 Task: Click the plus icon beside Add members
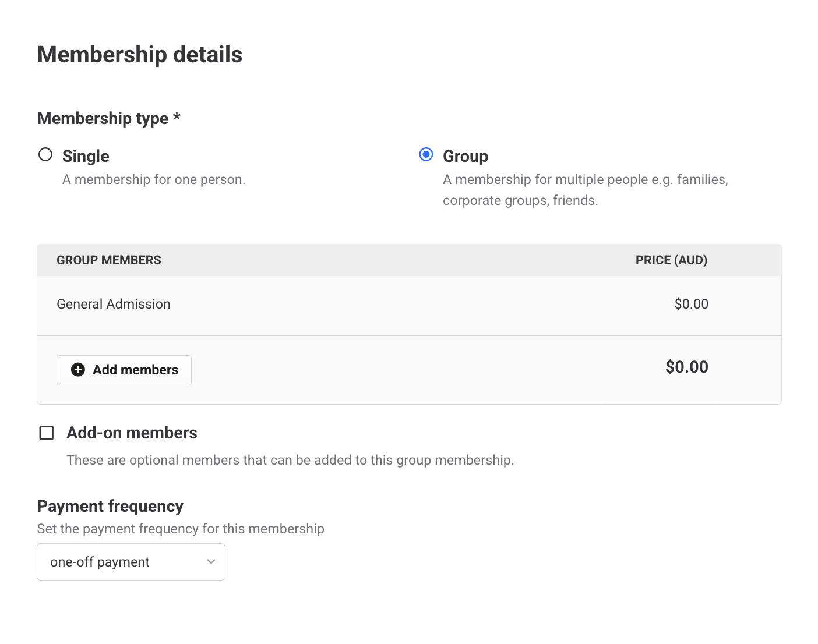coord(78,370)
